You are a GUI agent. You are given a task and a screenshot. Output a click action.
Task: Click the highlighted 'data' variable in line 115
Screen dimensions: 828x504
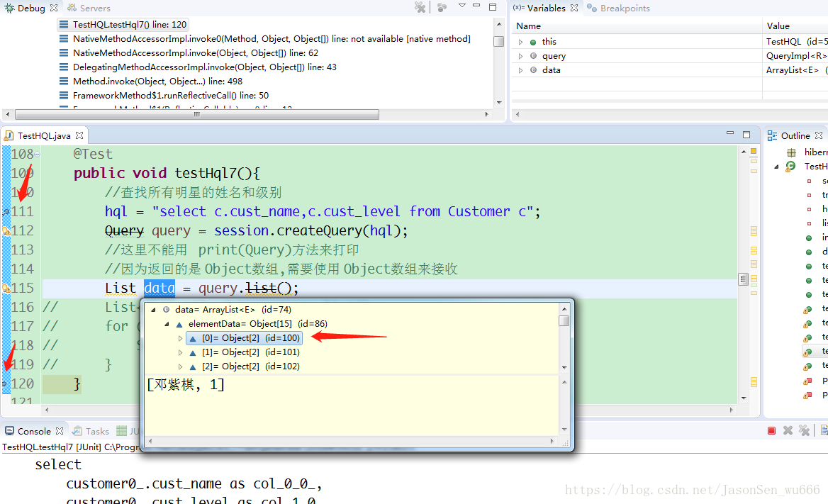click(x=160, y=288)
